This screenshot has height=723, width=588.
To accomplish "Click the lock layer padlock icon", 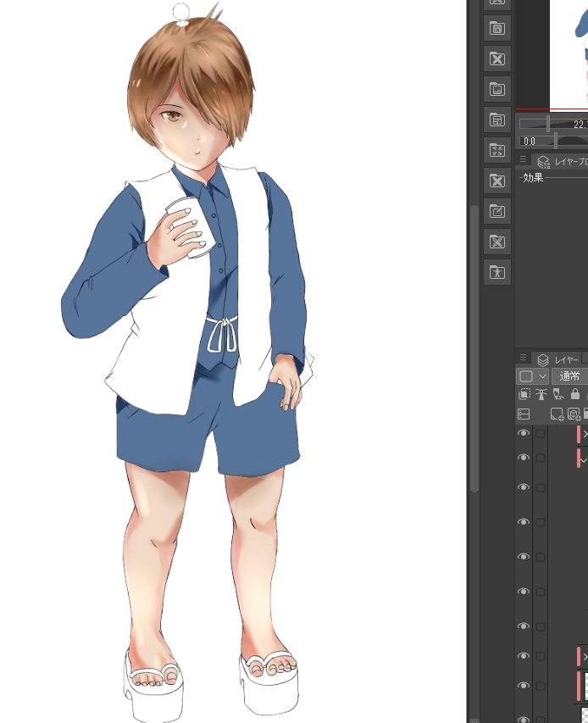I will pyautogui.click(x=574, y=394).
